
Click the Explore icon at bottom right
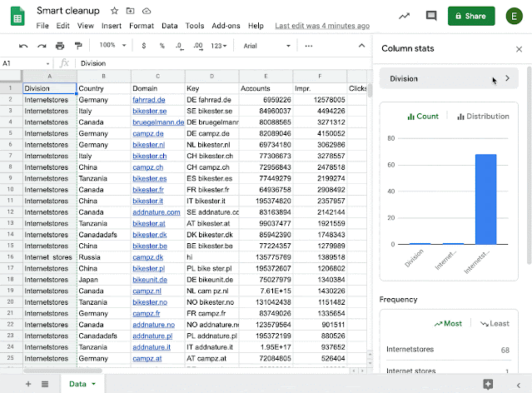(x=488, y=384)
